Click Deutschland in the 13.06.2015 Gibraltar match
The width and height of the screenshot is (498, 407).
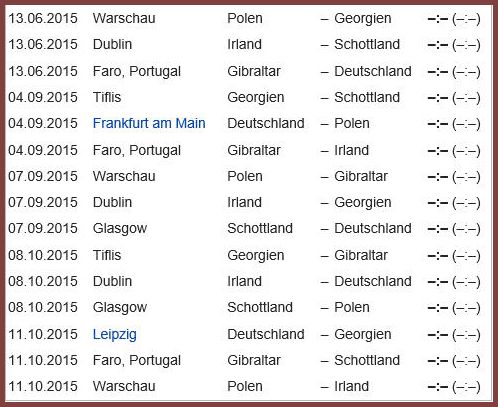373,71
